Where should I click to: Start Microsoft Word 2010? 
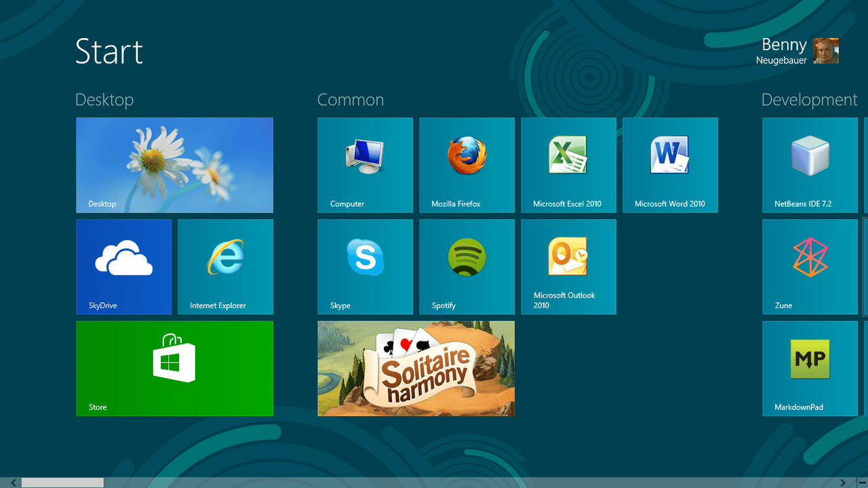670,165
